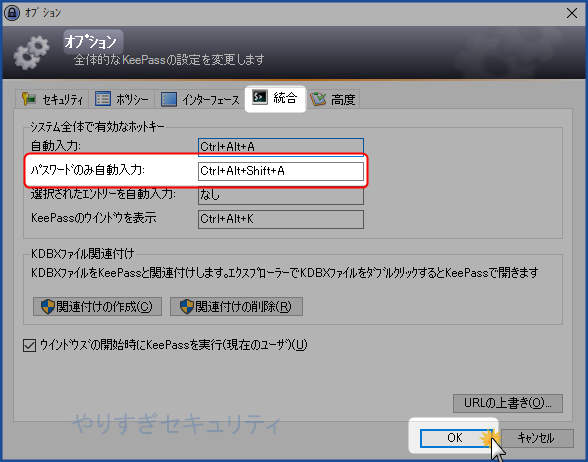Switch to the セキュリティ tab
This screenshot has width=588, height=462.
tap(52, 99)
